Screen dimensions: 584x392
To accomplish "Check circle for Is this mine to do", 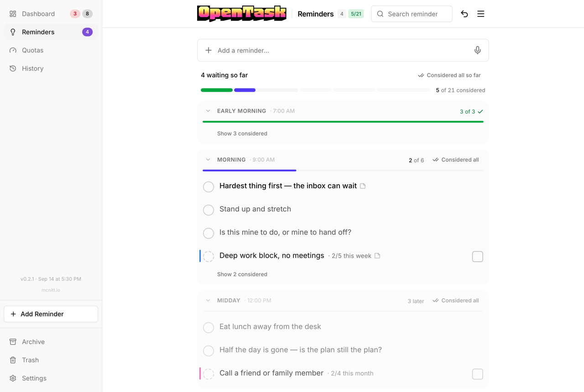I will pos(209,233).
